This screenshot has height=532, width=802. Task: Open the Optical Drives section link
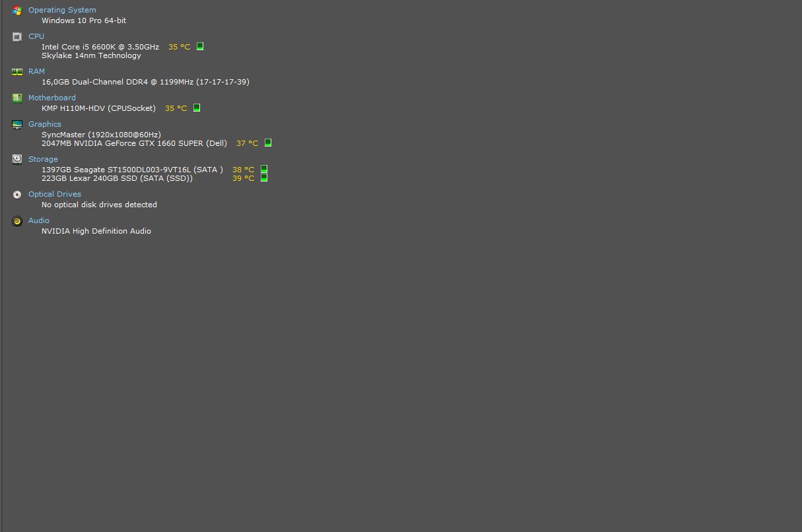coord(55,194)
